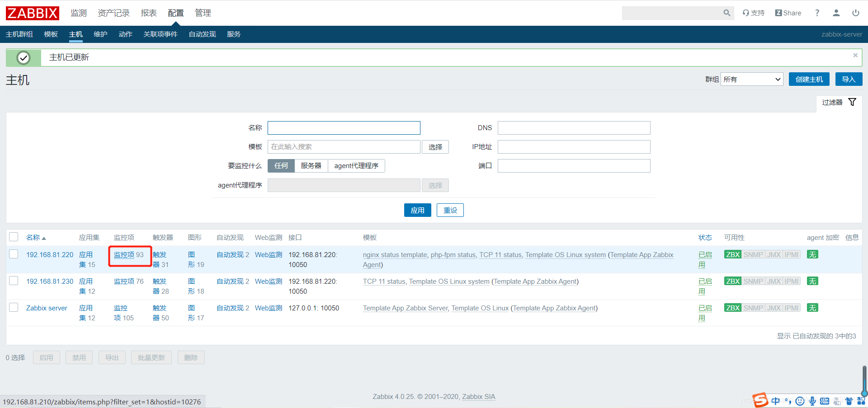Click encryption 无 badge for Zabbix server
Image resolution: width=868 pixels, height=408 pixels.
click(812, 308)
